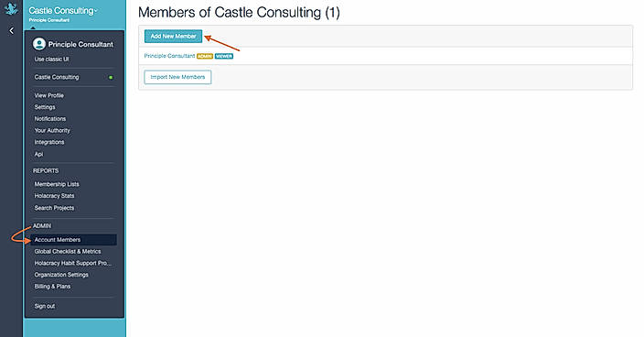Sign out of the account
The height and width of the screenshot is (337, 644).
click(x=44, y=306)
